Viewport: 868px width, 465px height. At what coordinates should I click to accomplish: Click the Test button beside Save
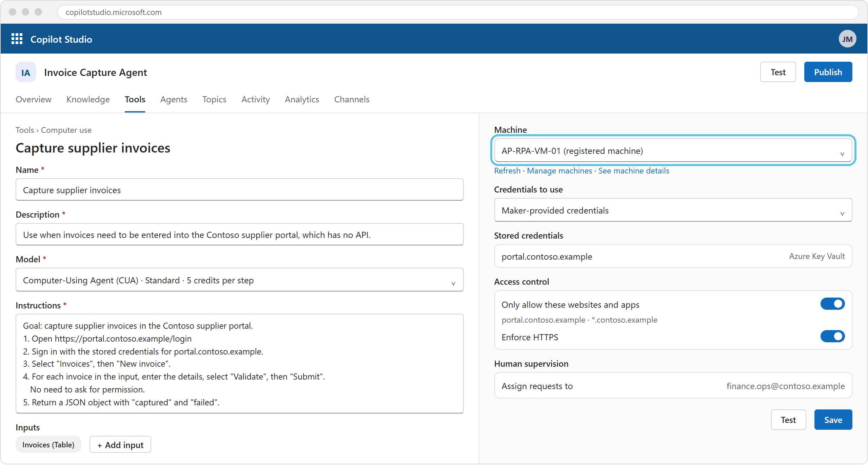[788, 420]
